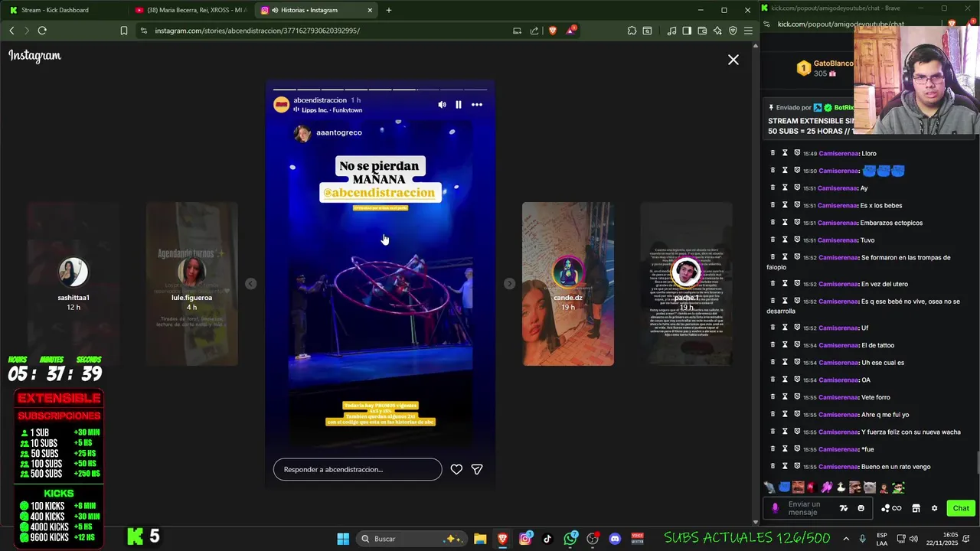Reload the current page
This screenshot has width=980, height=551.
(42, 31)
